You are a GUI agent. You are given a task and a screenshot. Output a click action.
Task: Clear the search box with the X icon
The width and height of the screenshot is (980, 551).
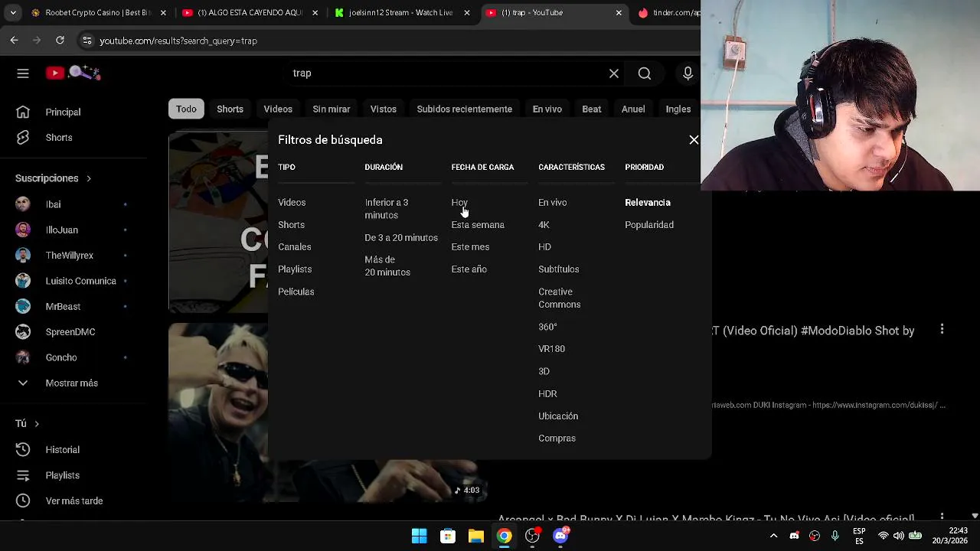pyautogui.click(x=614, y=73)
